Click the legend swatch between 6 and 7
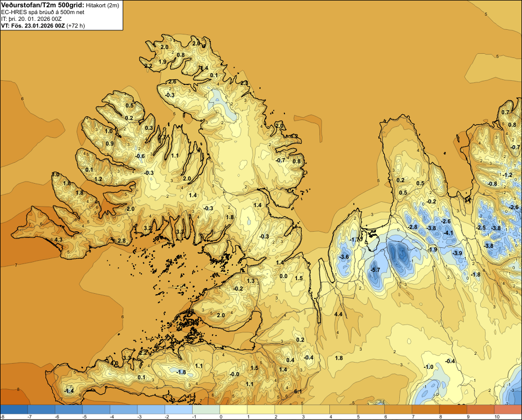522x420 pixels. (x=398, y=410)
